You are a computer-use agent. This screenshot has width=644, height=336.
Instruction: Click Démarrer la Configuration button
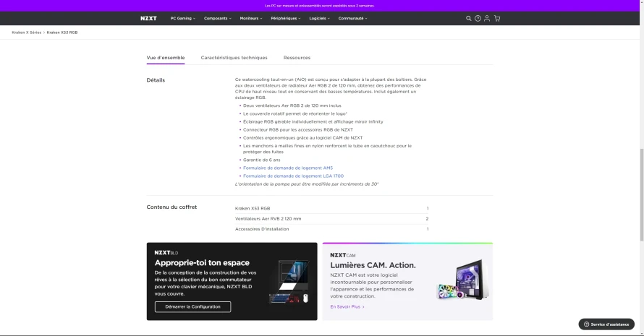click(192, 307)
